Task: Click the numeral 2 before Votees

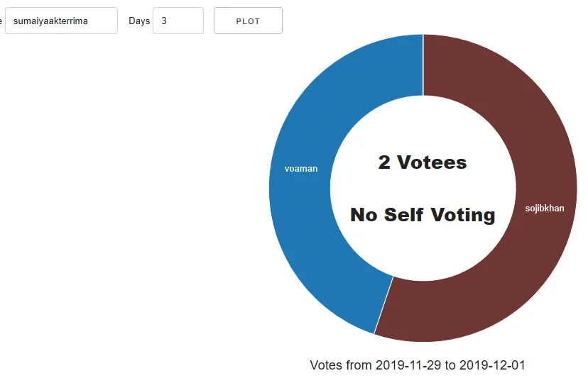Action: [x=384, y=162]
